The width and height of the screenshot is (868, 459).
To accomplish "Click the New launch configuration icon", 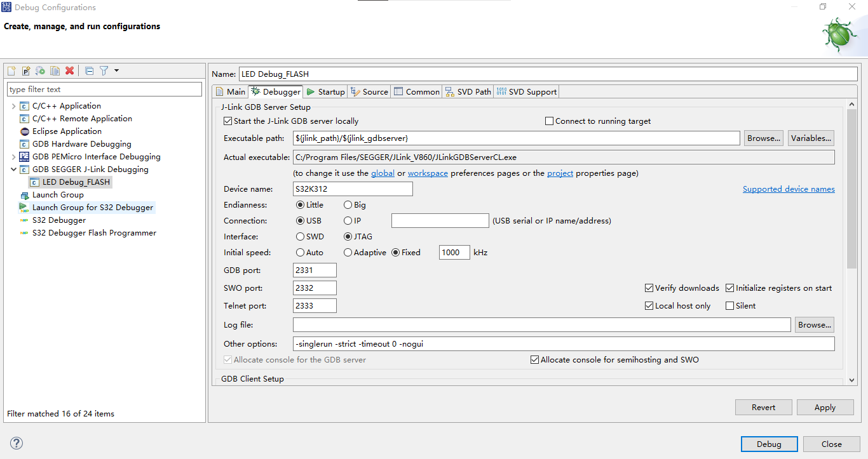I will tap(11, 70).
